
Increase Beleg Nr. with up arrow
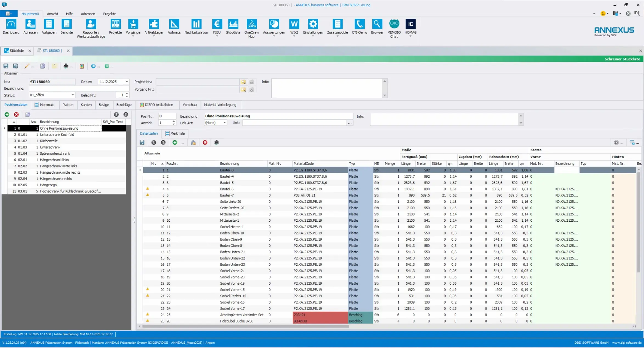pyautogui.click(x=127, y=94)
